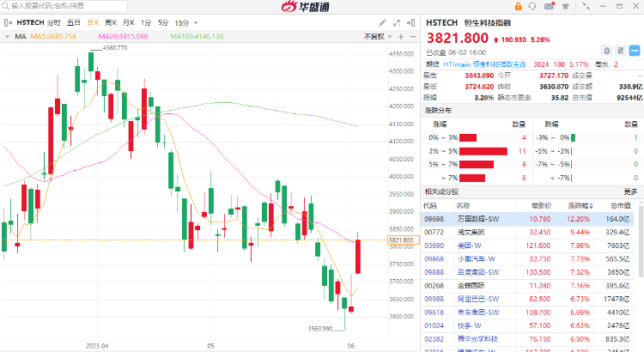Image resolution: width=644 pixels, height=352 pixels.
Task: Click the MA5:3685.758 indicator label
Action: tap(53, 37)
